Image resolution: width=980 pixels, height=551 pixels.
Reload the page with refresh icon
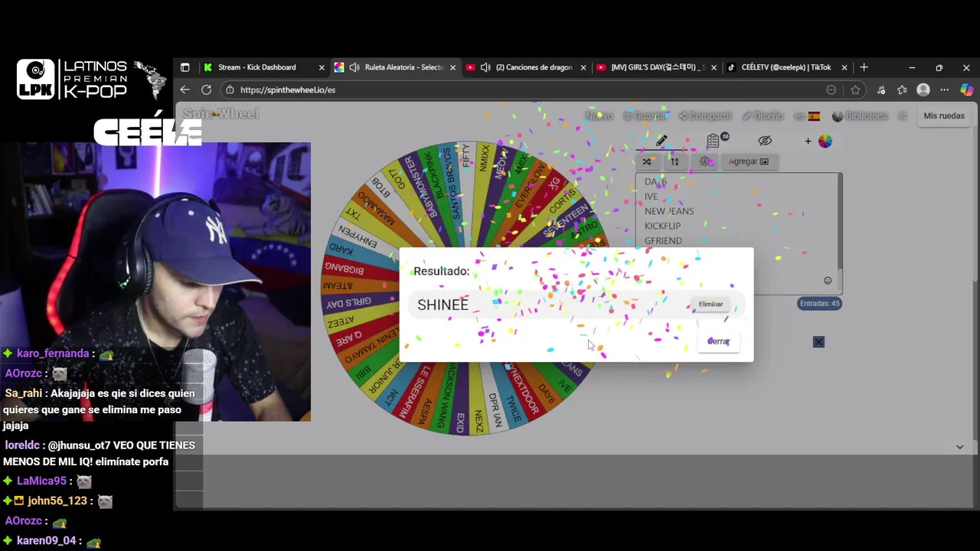click(x=206, y=90)
